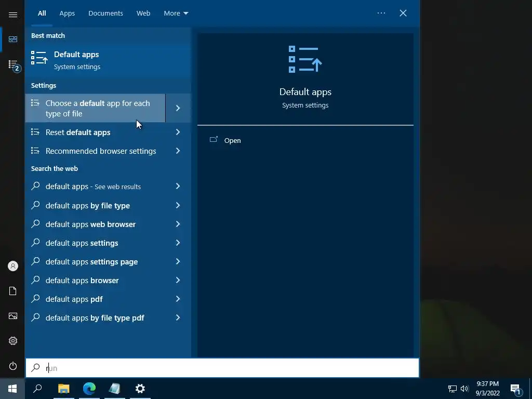Open the Documents shortcut icon
Image resolution: width=532 pixels, height=399 pixels.
tap(13, 291)
